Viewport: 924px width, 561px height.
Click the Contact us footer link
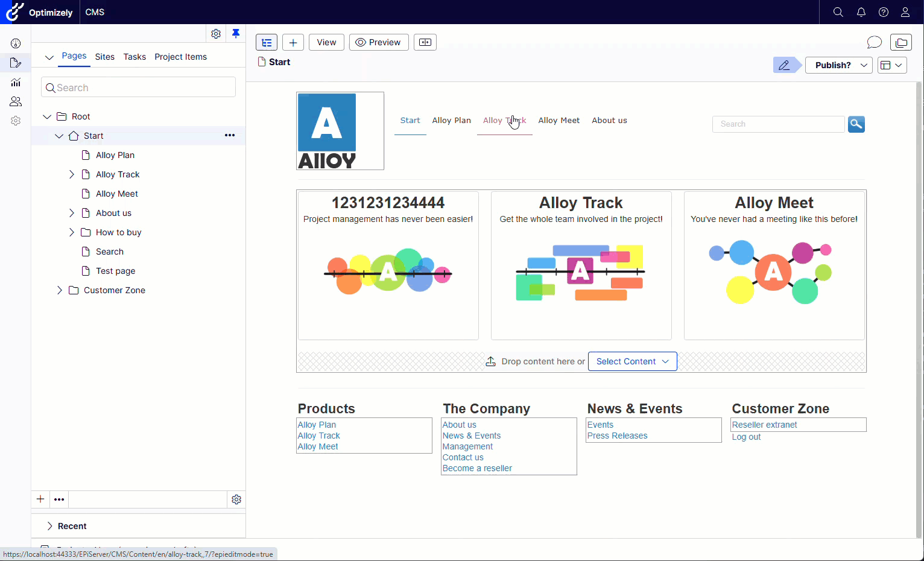[463, 457]
